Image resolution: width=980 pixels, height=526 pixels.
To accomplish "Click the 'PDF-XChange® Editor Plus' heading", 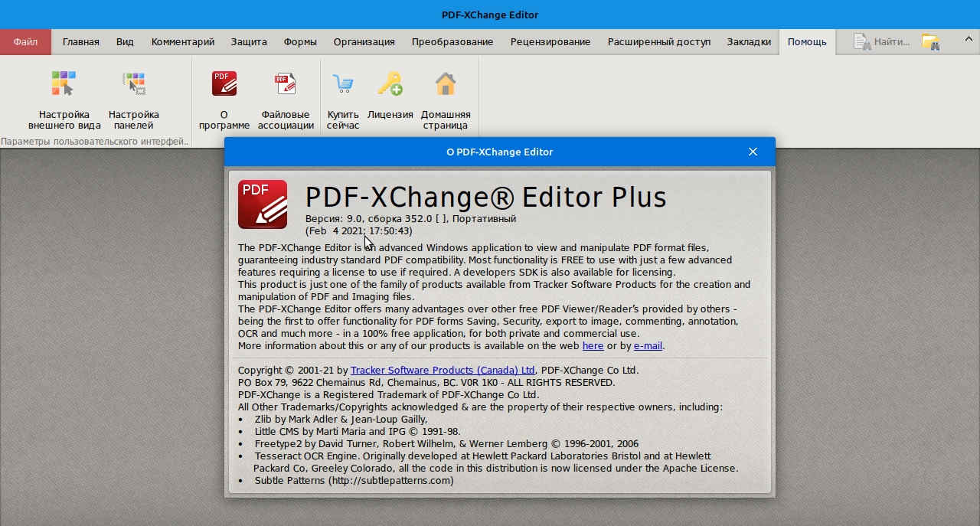I will (486, 197).
